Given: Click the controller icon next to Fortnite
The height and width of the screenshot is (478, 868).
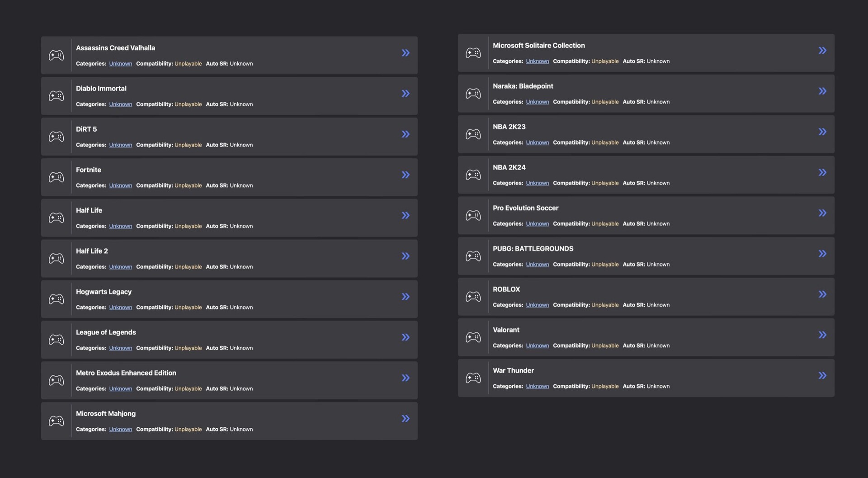Looking at the screenshot, I should pos(57,177).
